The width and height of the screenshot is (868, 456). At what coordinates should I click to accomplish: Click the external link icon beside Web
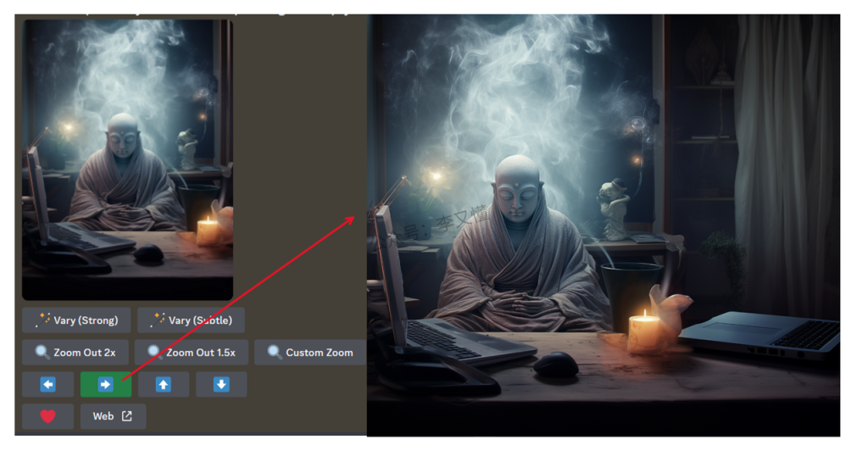127,416
